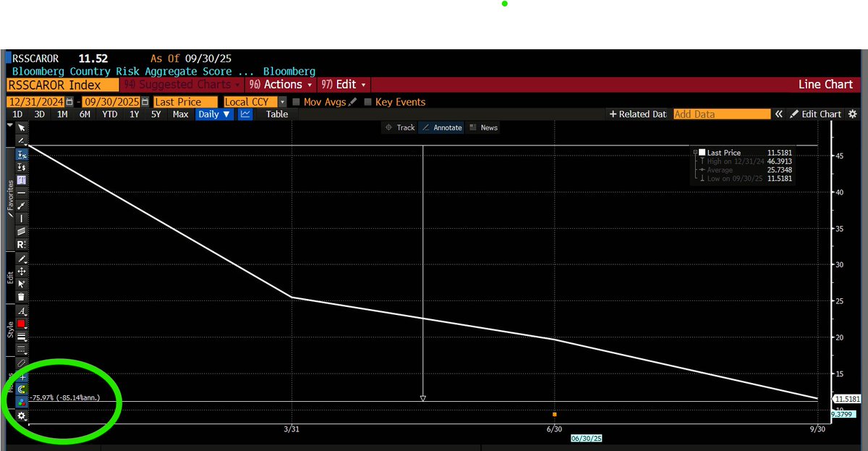Click the magnet snap mode icon
This screenshot has width=868, height=451.
pyautogui.click(x=22, y=389)
